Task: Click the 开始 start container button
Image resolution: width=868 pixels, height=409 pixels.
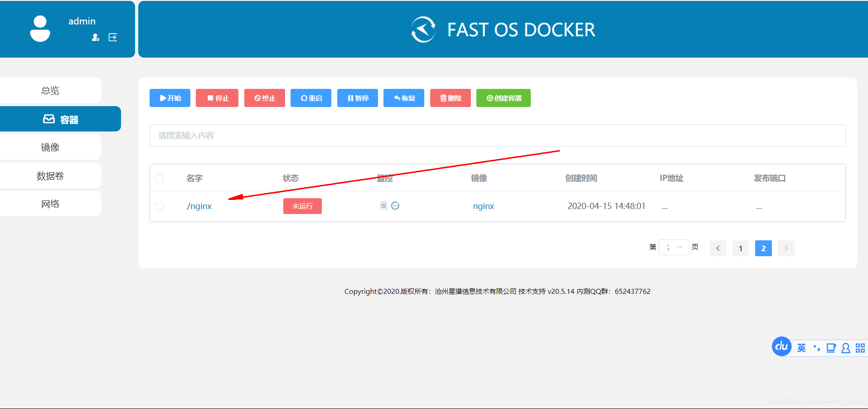Action: 170,98
